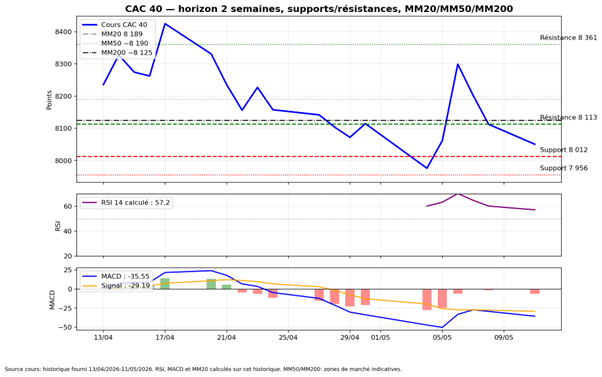Click the −25 tick on the MACD axis
This screenshot has height=377, width=602.
click(x=66, y=308)
